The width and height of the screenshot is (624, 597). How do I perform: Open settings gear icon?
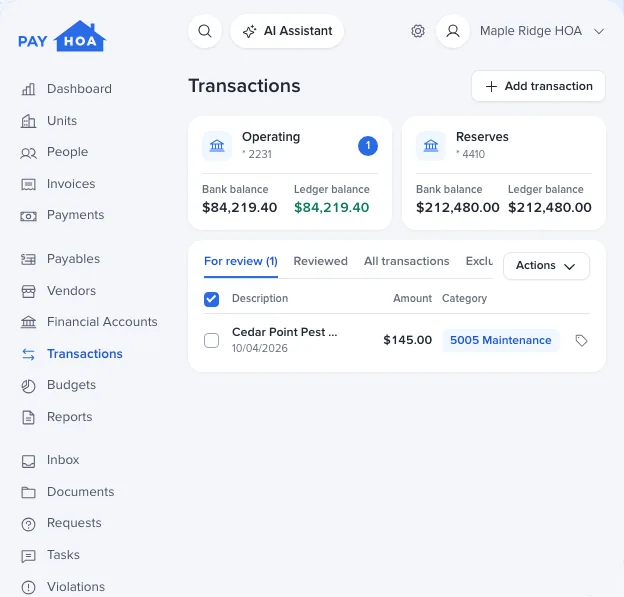[418, 31]
